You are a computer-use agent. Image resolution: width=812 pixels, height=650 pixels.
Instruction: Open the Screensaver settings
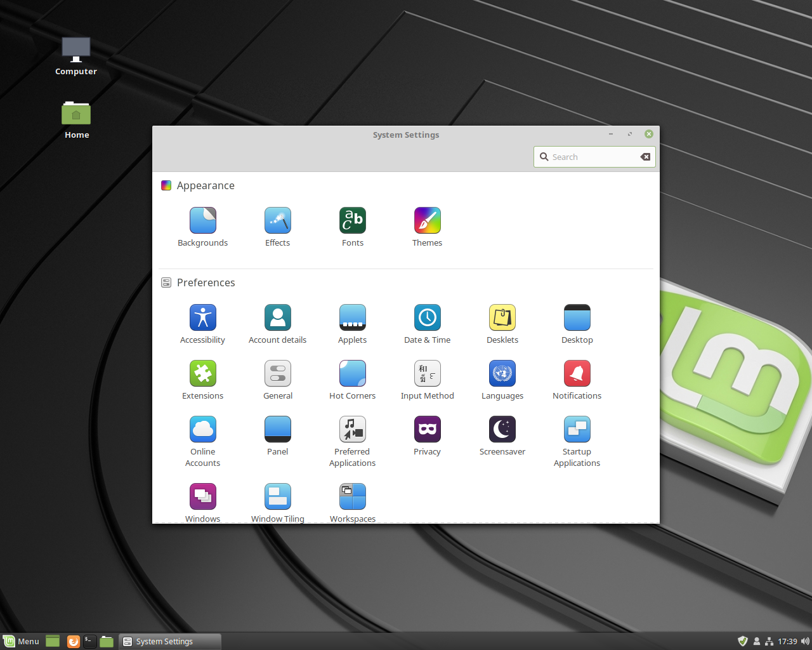[x=502, y=436]
